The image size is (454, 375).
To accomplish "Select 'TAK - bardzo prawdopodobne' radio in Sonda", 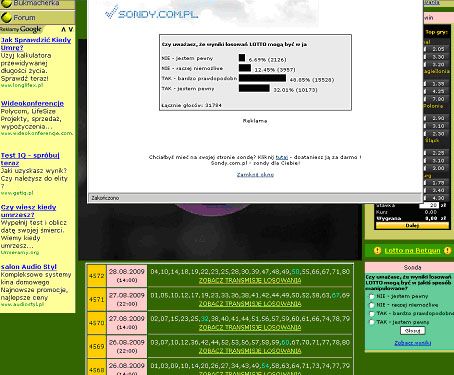I will (x=372, y=314).
